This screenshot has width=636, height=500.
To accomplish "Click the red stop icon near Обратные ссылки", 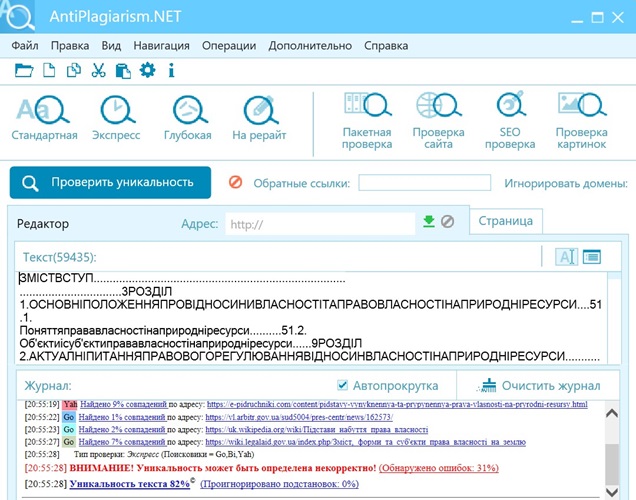I will [x=235, y=182].
